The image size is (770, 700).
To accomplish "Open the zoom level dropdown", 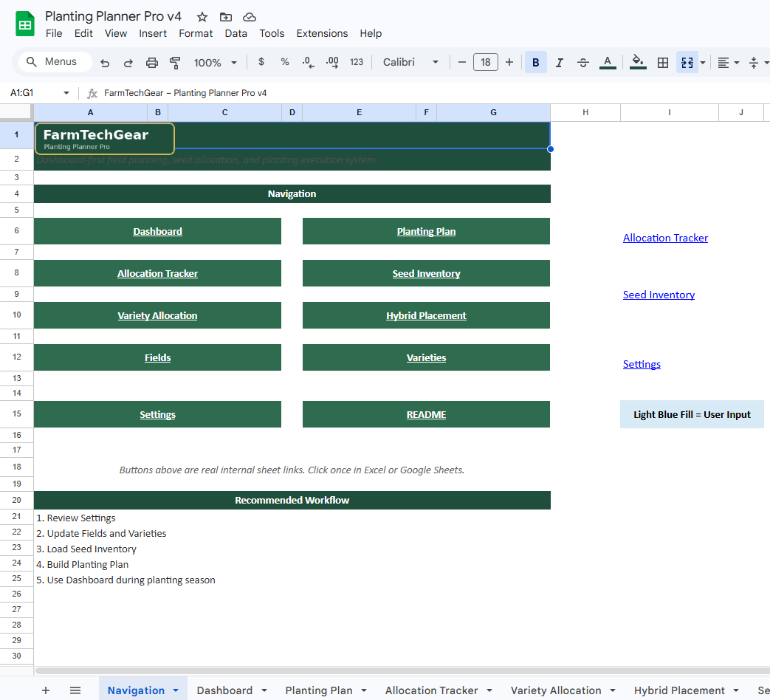I will 214,62.
